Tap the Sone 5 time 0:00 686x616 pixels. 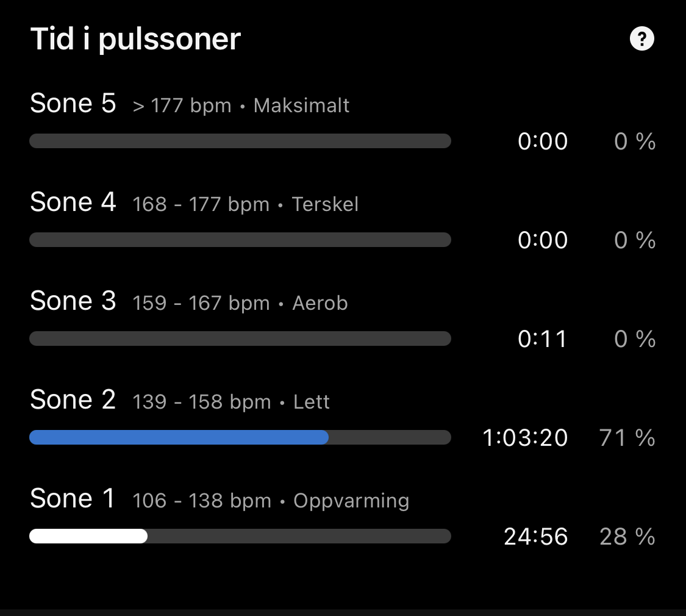(x=542, y=142)
